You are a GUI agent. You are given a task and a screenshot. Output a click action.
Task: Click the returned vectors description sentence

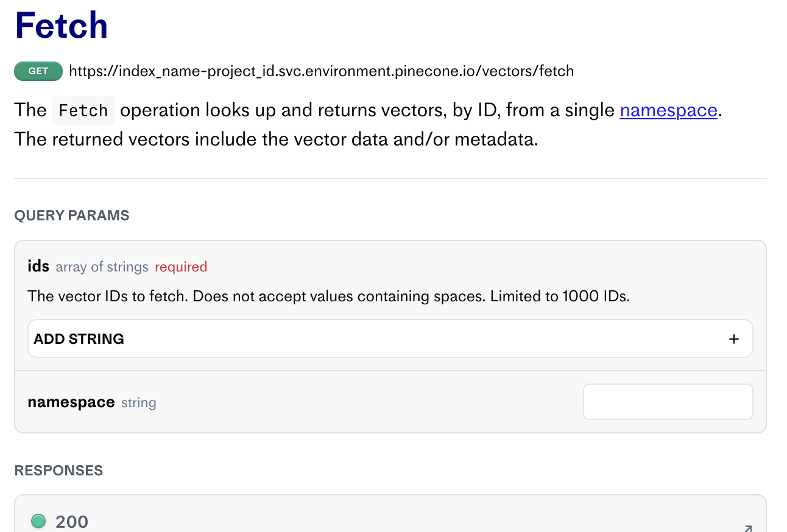pyautogui.click(x=276, y=139)
